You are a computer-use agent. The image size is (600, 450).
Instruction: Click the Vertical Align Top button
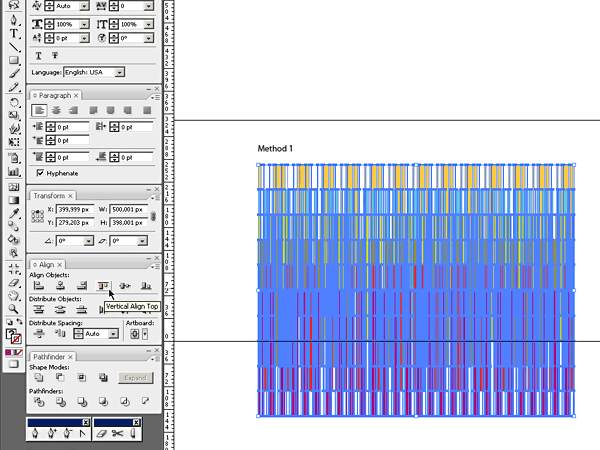pos(103,285)
